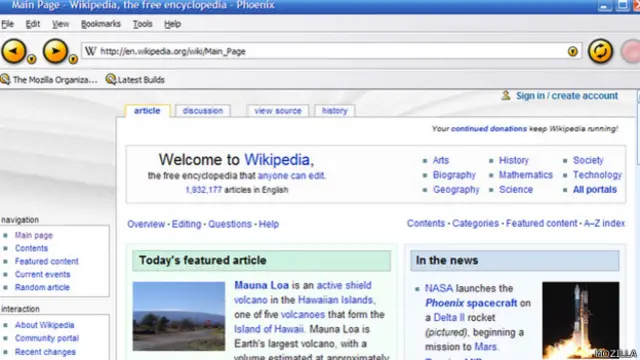Image resolution: width=640 pixels, height=360 pixels.
Task: Open the History portal link
Action: pos(513,160)
